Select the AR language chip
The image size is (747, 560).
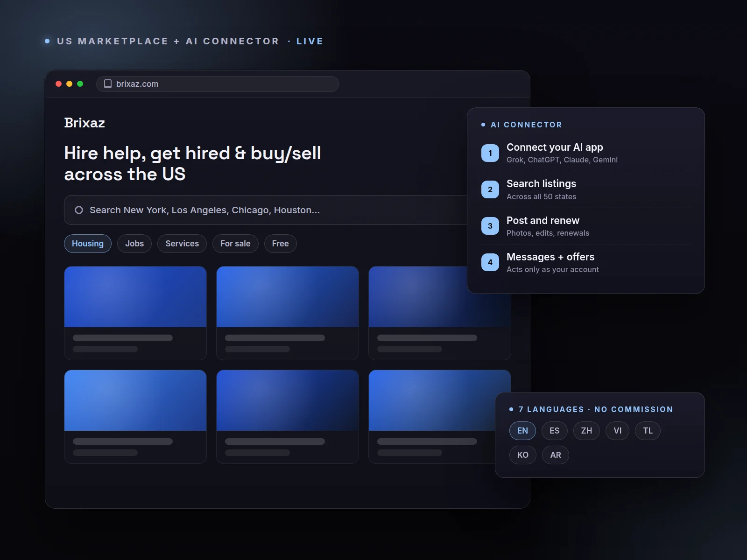556,455
